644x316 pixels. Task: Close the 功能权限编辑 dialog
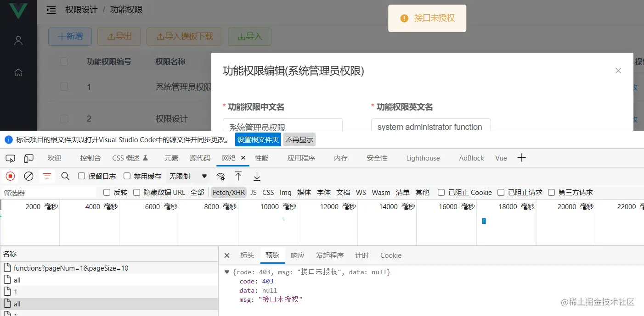click(x=618, y=71)
